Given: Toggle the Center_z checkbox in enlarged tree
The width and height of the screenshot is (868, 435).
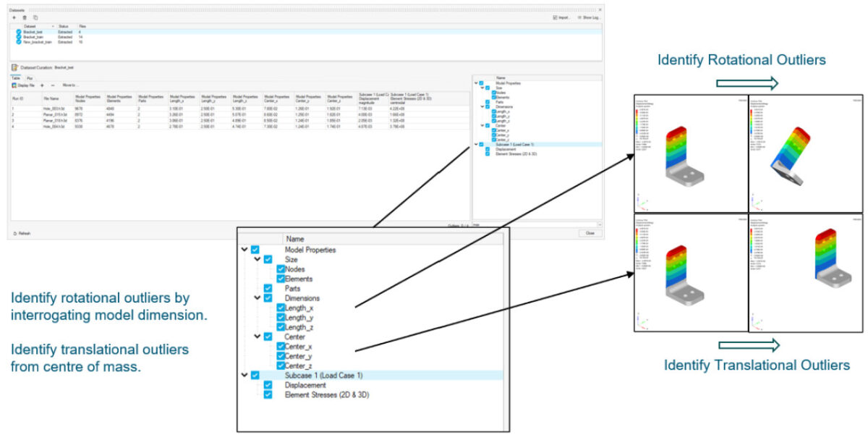Looking at the screenshot, I should point(281,366).
